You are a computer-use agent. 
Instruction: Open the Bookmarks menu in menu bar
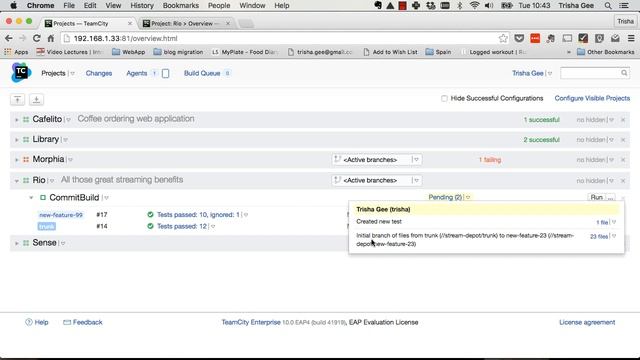(180, 6)
